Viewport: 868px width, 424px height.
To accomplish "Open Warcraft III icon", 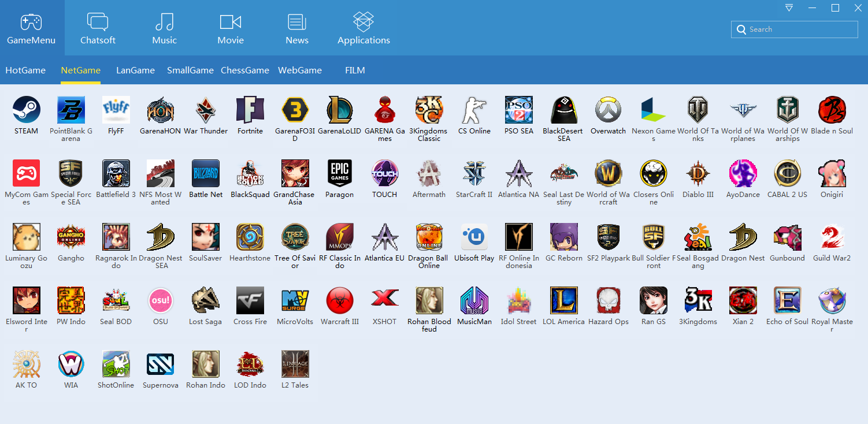I will tap(340, 300).
